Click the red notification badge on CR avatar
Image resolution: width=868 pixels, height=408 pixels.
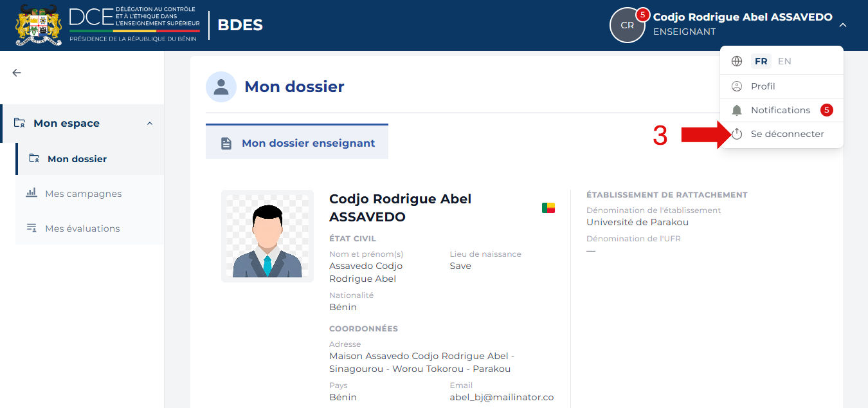click(642, 14)
